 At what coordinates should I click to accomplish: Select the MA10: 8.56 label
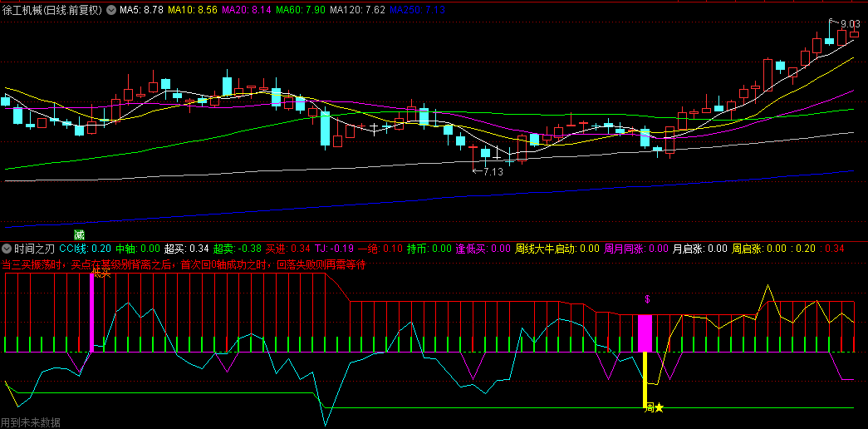coord(193,9)
